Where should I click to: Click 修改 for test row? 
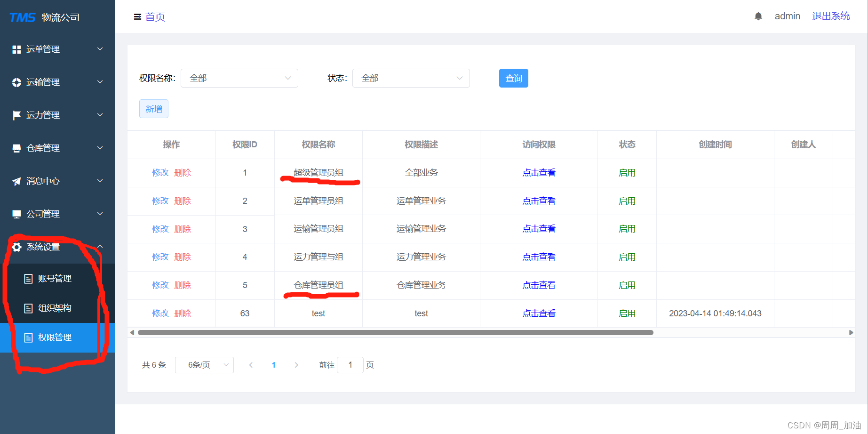(160, 313)
